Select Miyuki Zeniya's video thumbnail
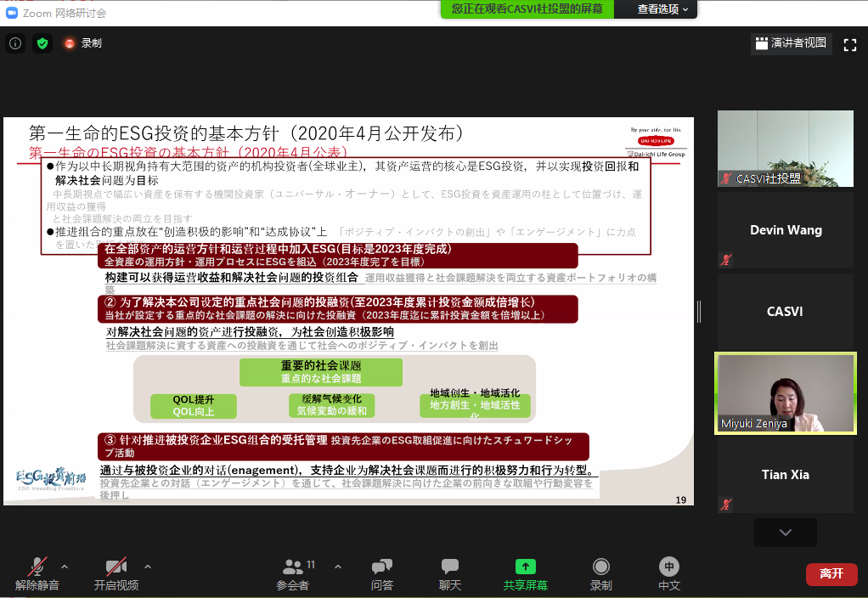 point(786,393)
